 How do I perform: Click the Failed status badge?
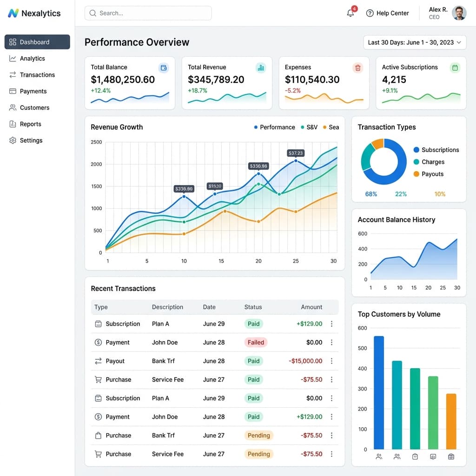(256, 342)
